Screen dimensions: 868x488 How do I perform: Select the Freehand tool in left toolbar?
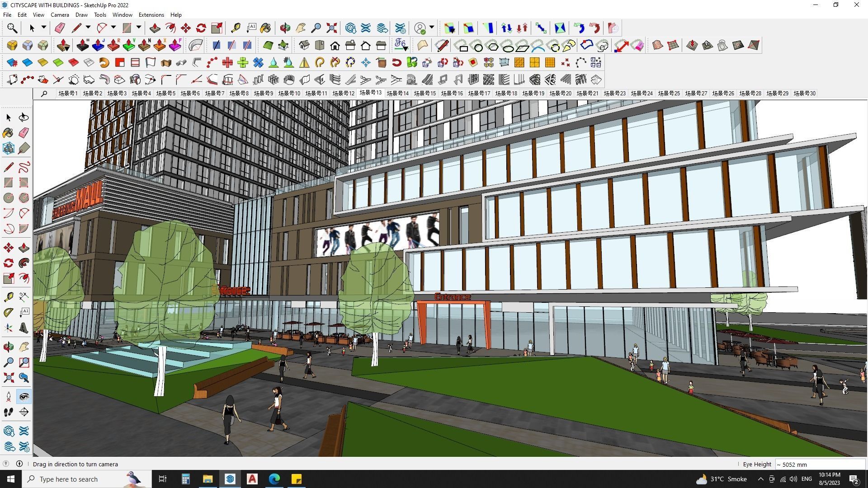24,167
